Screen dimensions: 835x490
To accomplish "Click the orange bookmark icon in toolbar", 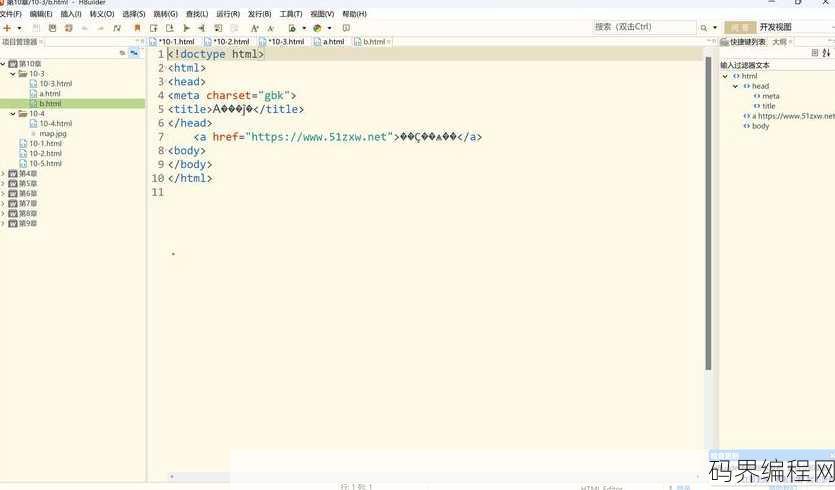I will pos(137,28).
